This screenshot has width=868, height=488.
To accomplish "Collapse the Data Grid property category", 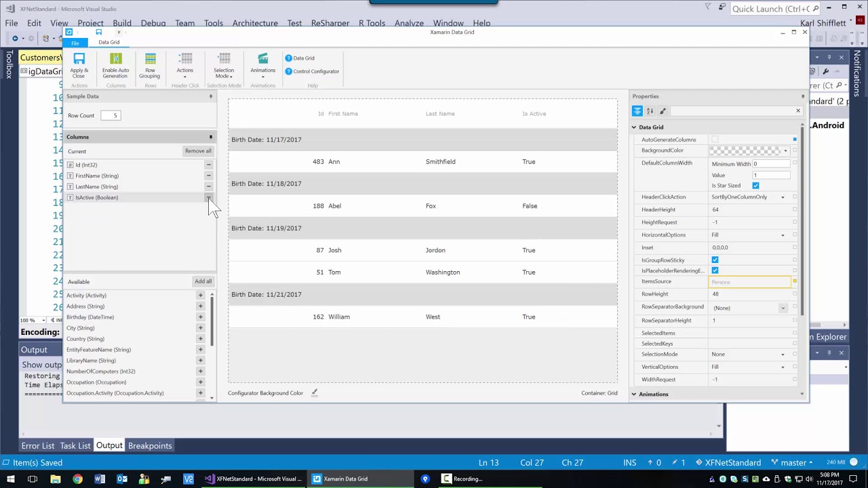I will point(634,127).
